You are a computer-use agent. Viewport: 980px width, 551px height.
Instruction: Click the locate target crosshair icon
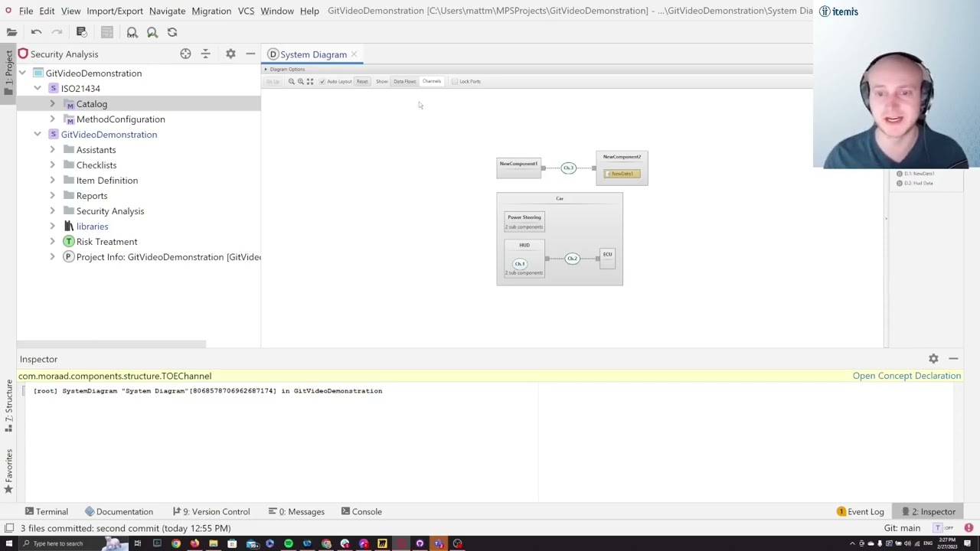(x=185, y=54)
